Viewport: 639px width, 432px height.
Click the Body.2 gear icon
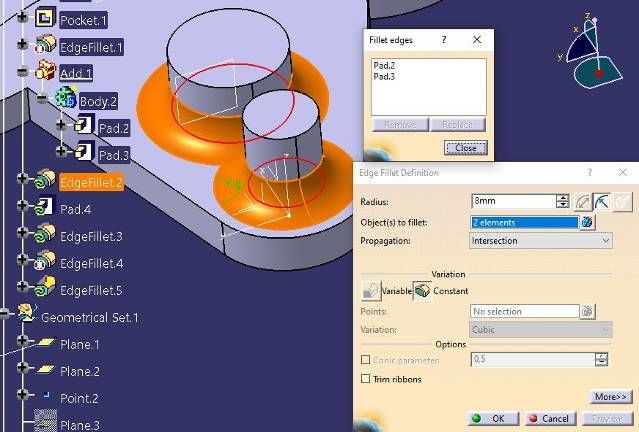tap(66, 100)
